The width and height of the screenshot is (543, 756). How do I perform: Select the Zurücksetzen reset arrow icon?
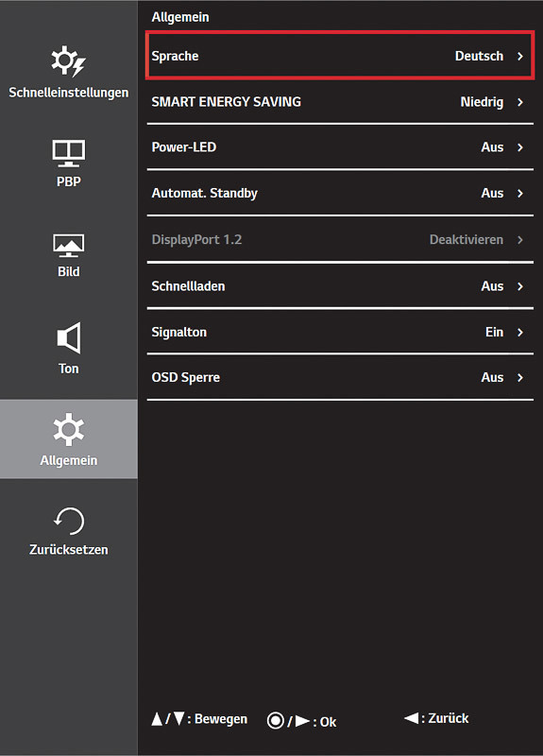(68, 522)
